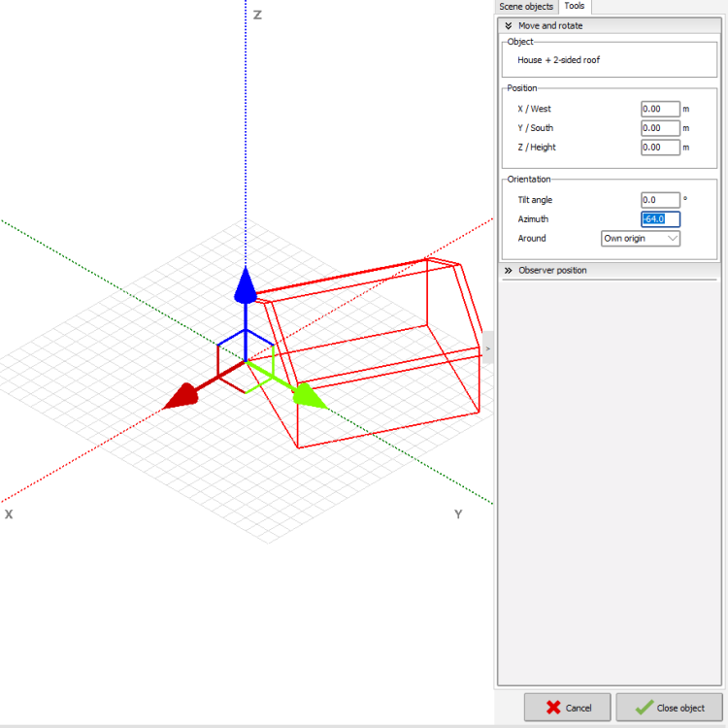Click the X / West position field

pyautogui.click(x=660, y=109)
